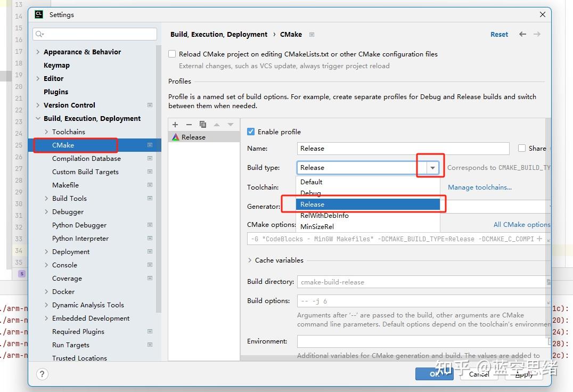Screen dimensions: 573x392
Task: Move the profile down in the list
Action: coord(231,125)
